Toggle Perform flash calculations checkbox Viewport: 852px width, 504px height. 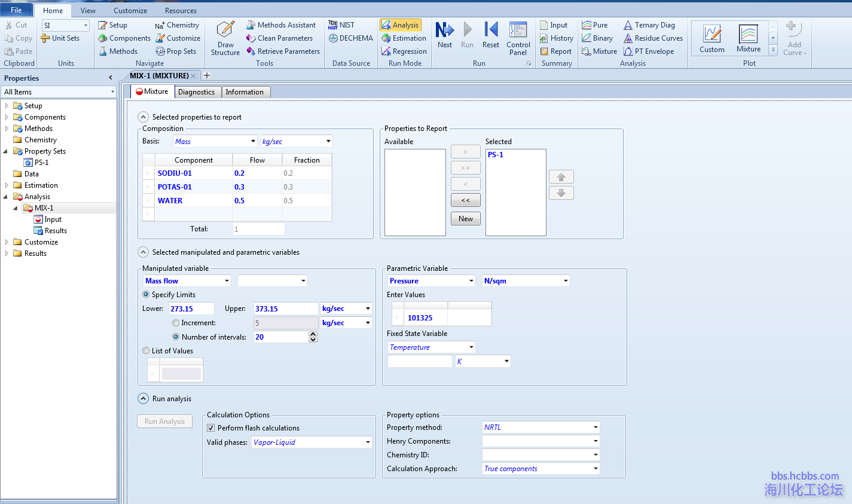coord(211,428)
